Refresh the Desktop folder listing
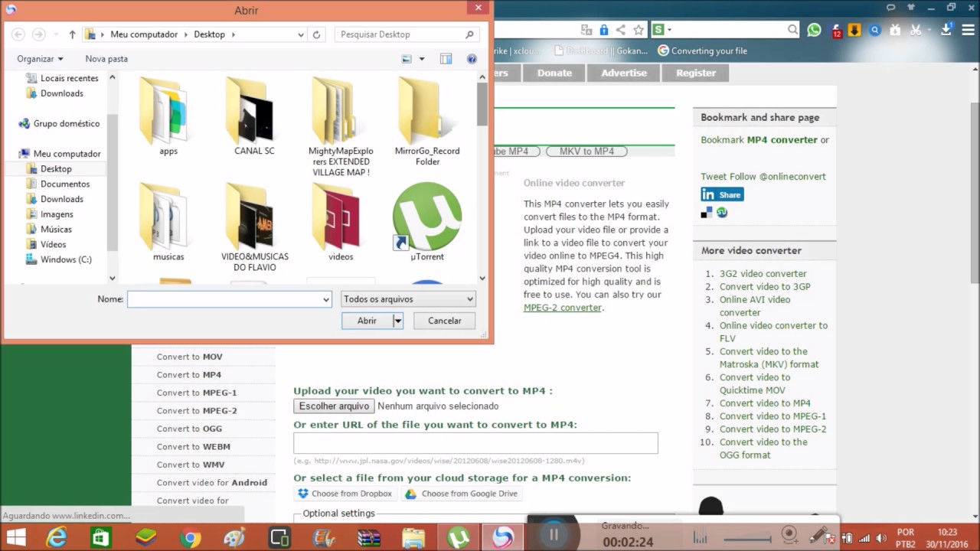Screen dimensions: 980x551 tap(316, 34)
